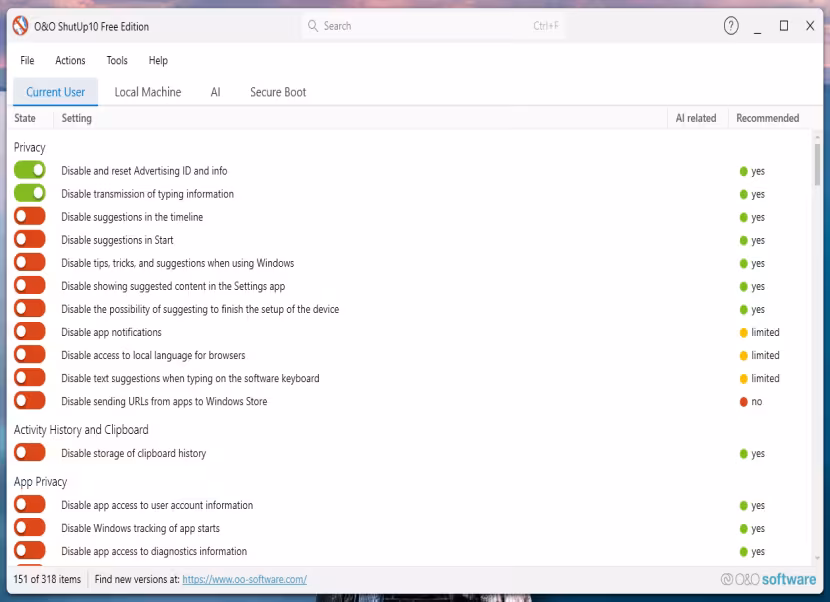
Task: Click the O&O software logo
Action: tap(768, 579)
